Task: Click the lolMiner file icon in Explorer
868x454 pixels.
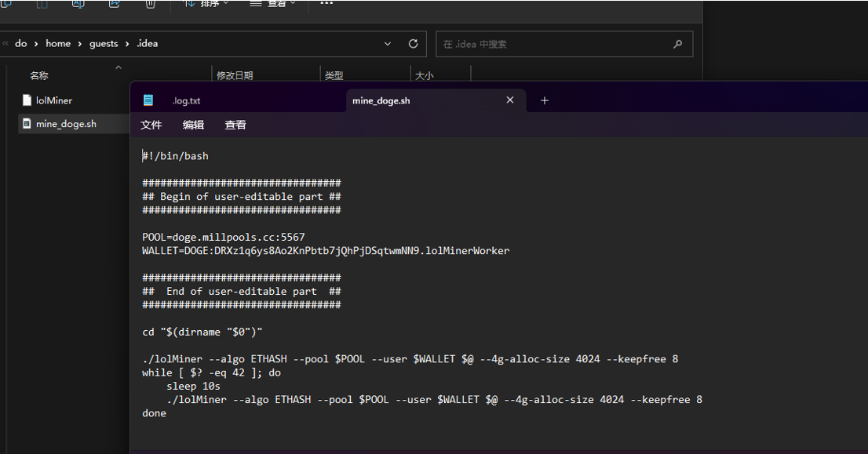Action: click(x=27, y=100)
